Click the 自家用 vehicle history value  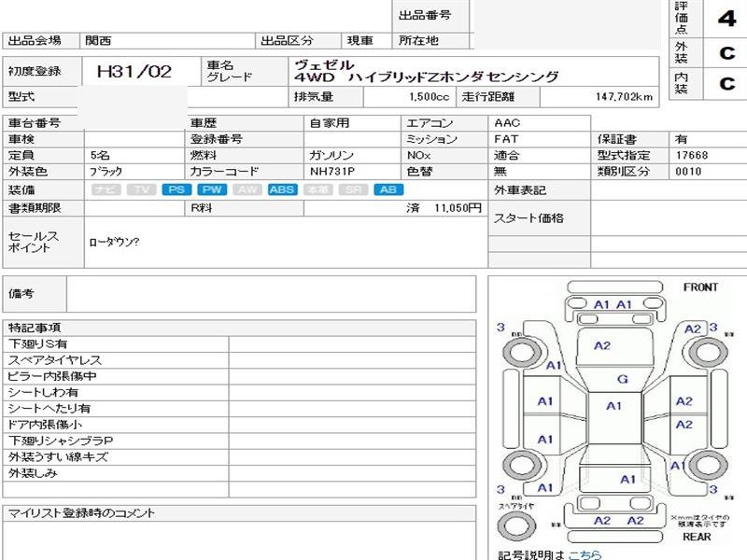[330, 123]
